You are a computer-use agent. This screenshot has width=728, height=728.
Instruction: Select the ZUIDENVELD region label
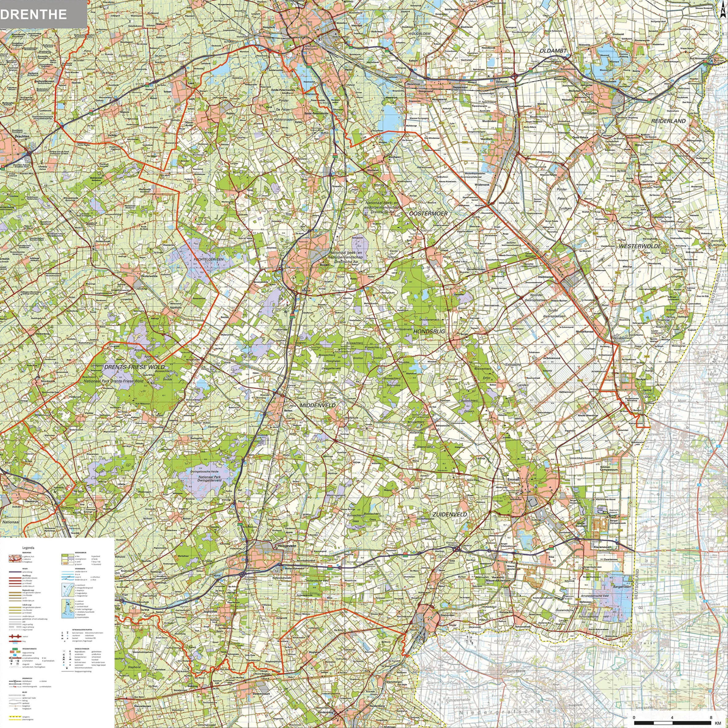pos(449,514)
